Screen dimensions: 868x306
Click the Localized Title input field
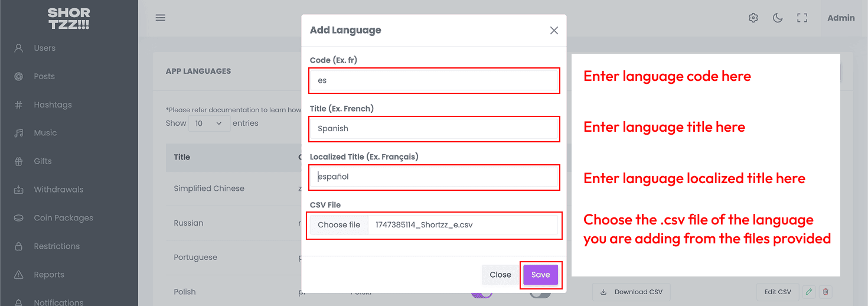[434, 177]
